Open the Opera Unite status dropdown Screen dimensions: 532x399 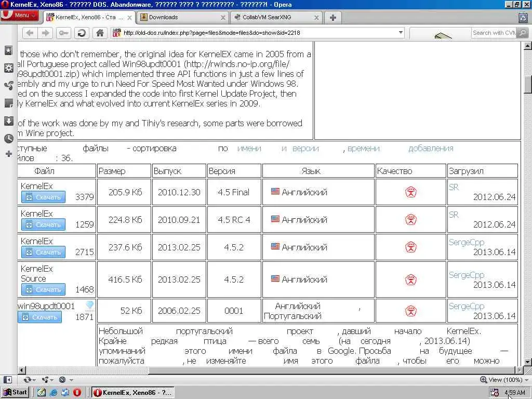point(47,380)
